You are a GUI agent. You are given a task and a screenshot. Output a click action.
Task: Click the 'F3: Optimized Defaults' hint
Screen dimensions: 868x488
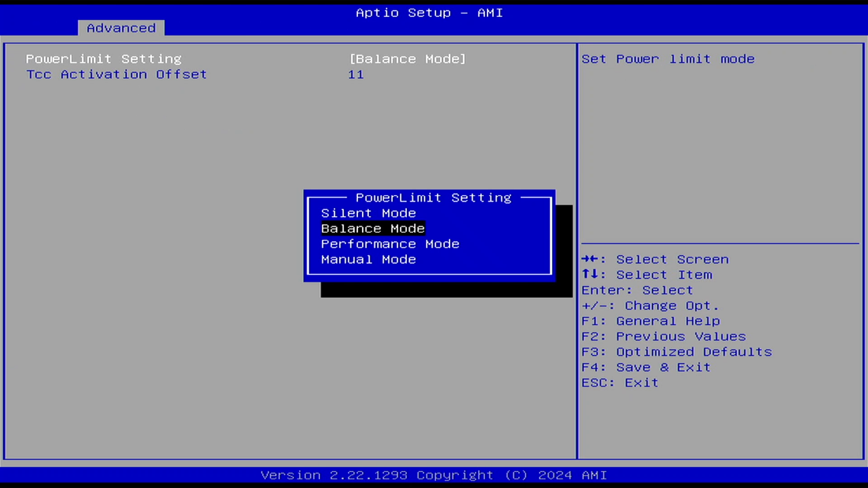(x=677, y=352)
